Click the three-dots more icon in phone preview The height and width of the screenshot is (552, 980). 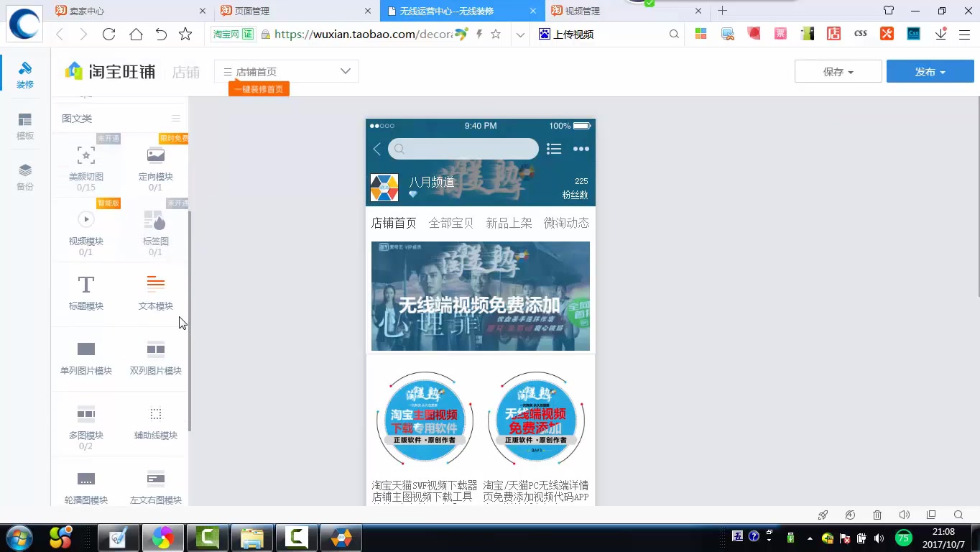581,149
